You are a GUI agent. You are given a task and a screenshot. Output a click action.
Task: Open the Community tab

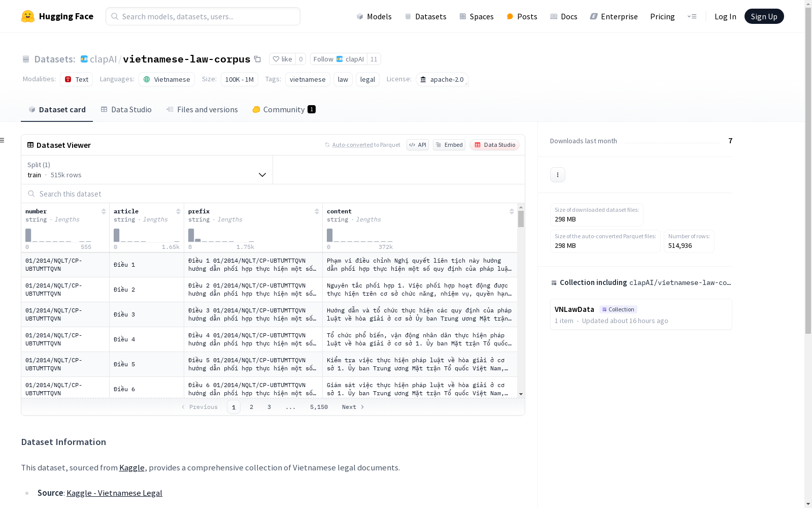284,110
